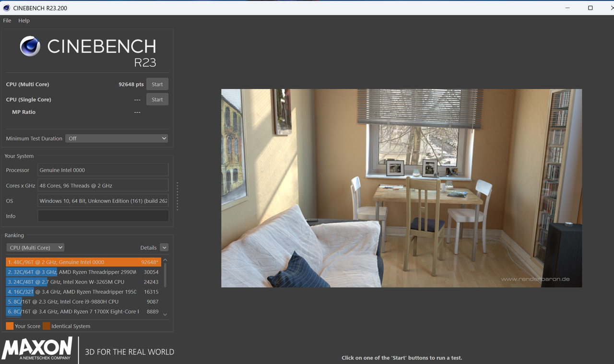Select ranking row 48C/96T Genuine Intel 0000
The width and height of the screenshot is (614, 364).
83,262
